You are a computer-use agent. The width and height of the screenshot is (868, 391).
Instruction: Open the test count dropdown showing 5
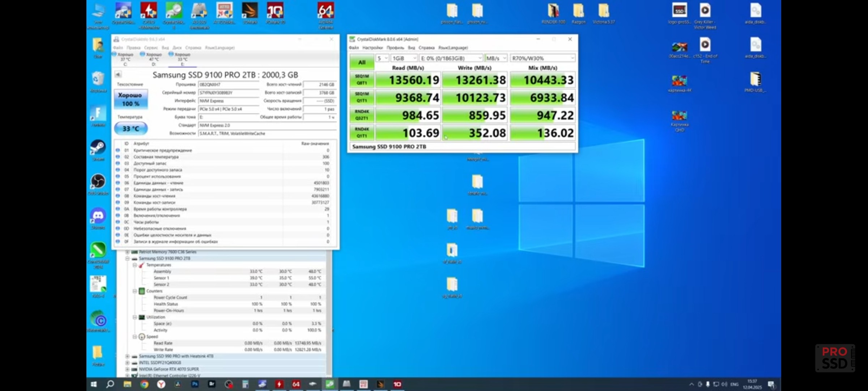coord(382,58)
